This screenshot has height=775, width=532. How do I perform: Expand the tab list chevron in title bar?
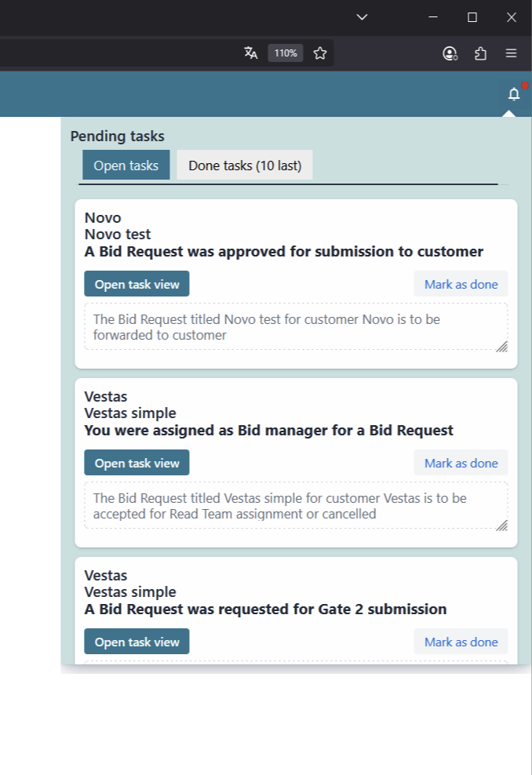coord(362,17)
